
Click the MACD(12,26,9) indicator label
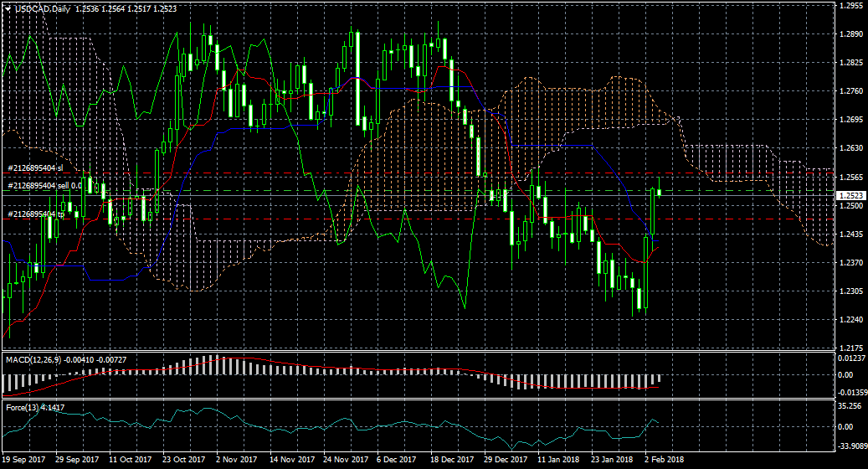click(x=30, y=359)
